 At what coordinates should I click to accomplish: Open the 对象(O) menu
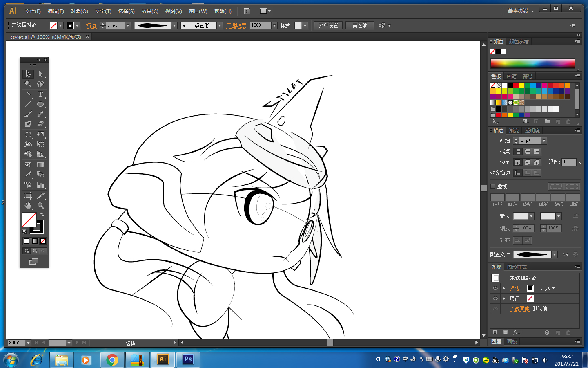tap(79, 11)
